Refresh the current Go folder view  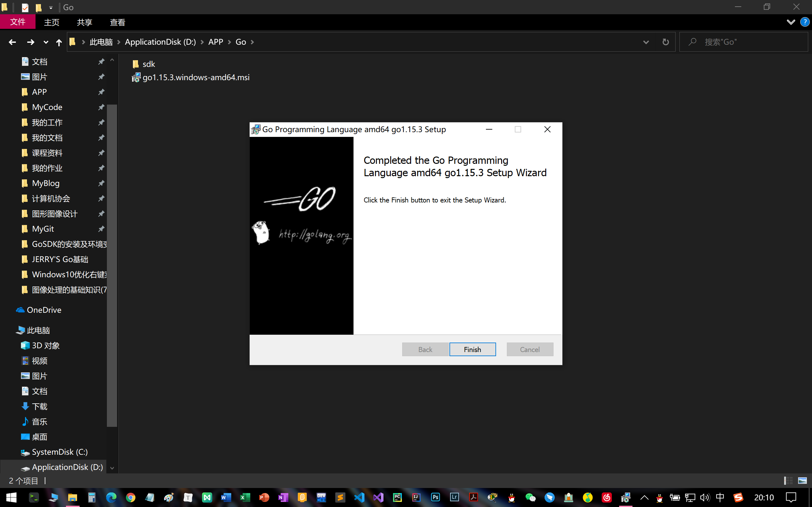tap(665, 42)
